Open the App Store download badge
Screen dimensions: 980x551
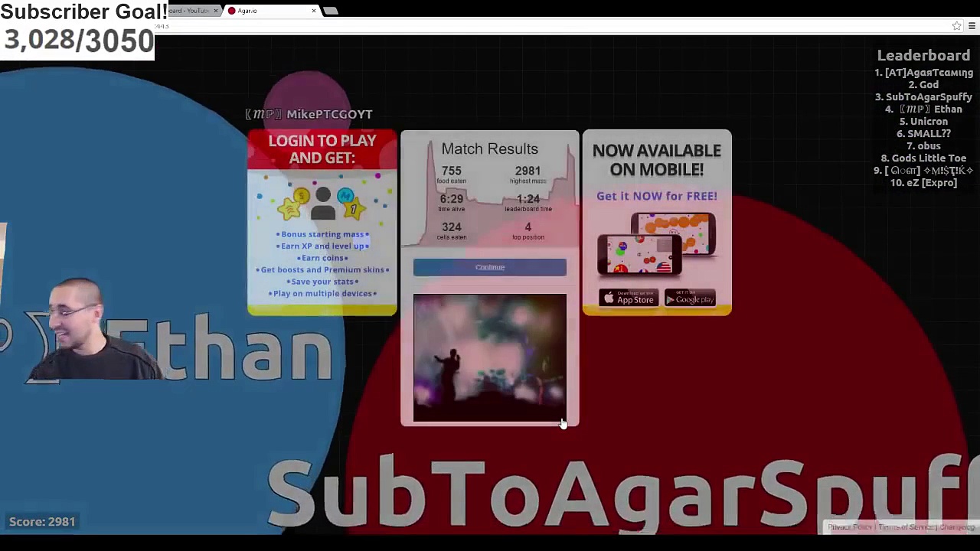[x=628, y=299]
